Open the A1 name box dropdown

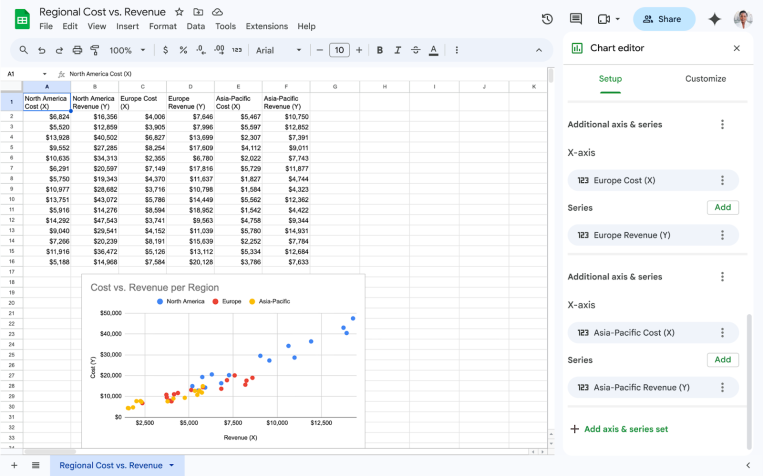click(44, 74)
